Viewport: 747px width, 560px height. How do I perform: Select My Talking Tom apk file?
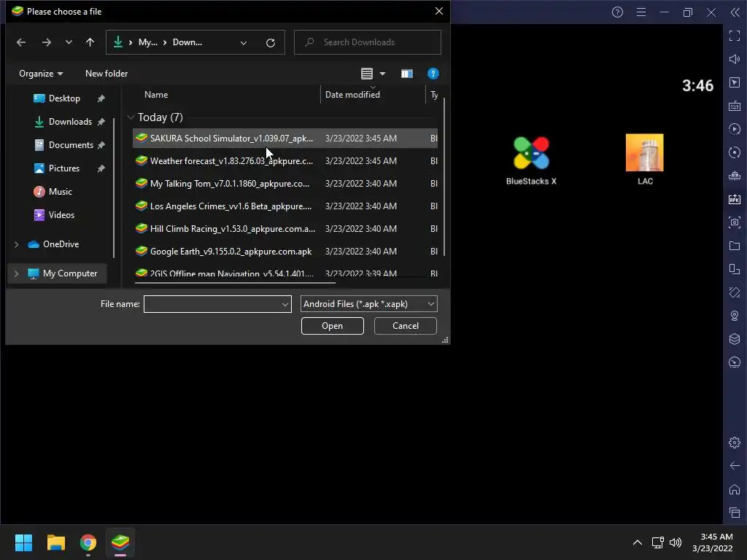285,183
